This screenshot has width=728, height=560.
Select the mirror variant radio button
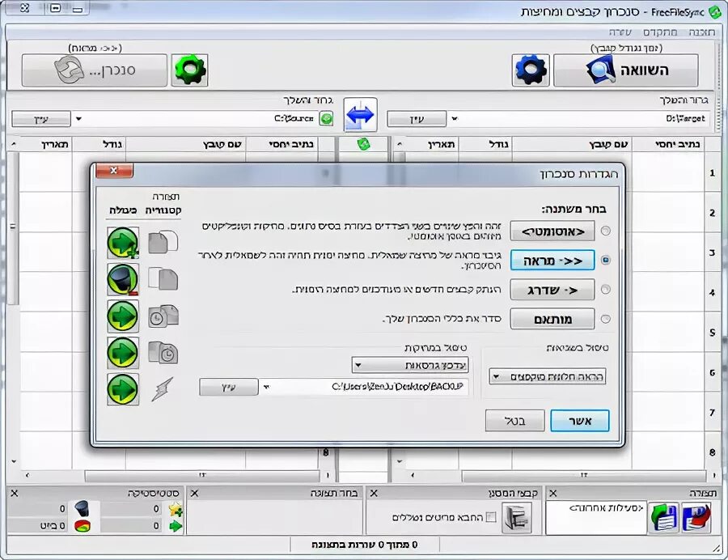(605, 260)
